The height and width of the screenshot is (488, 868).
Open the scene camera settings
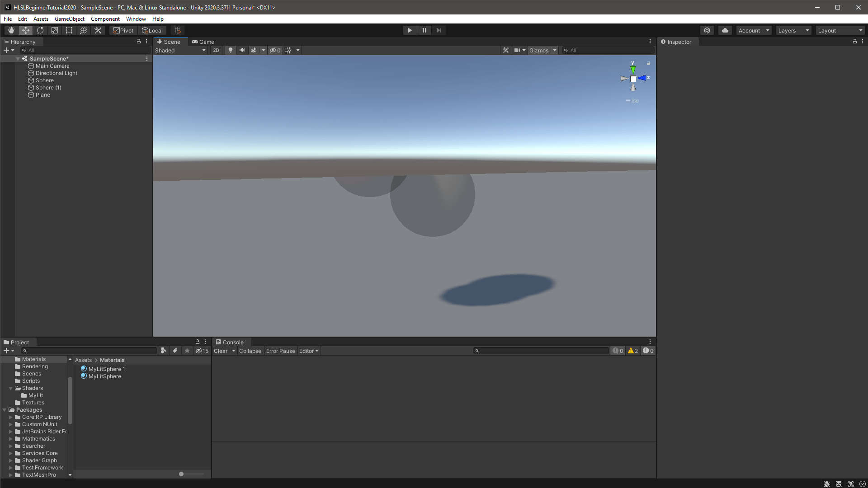click(x=517, y=50)
